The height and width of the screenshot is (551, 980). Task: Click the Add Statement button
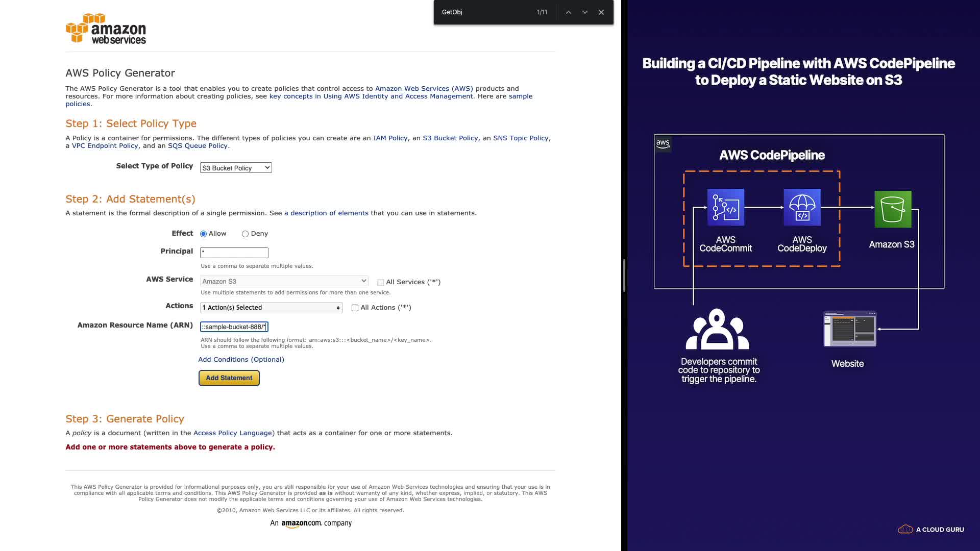tap(229, 378)
